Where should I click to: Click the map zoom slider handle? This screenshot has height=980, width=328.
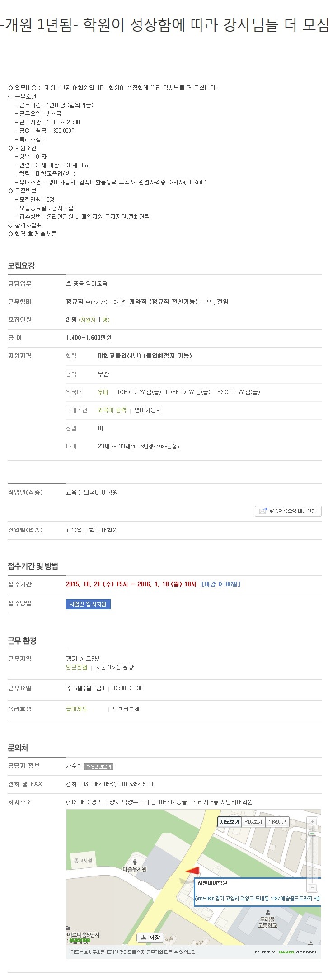tap(312, 833)
